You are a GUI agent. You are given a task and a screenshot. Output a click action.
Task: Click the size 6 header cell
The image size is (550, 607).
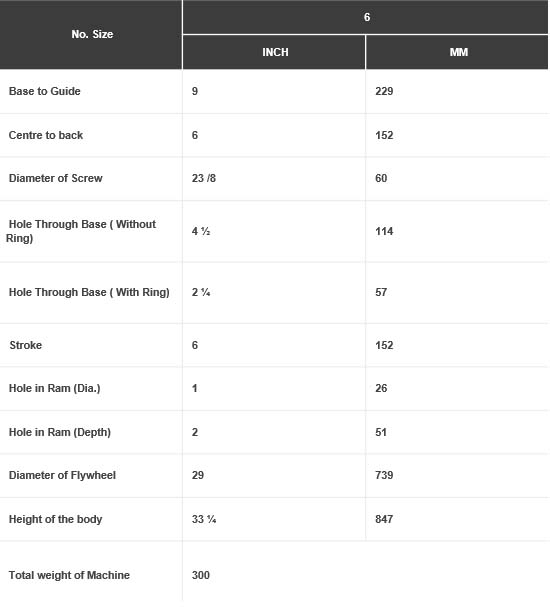pos(367,17)
